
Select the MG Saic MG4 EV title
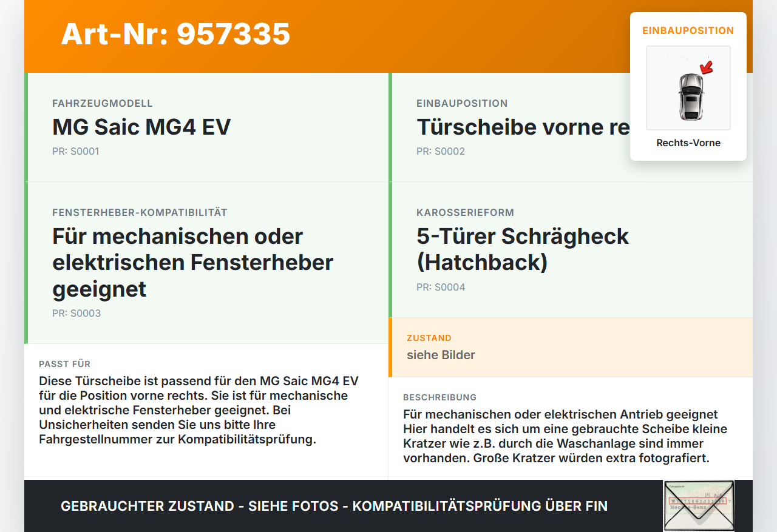click(x=141, y=127)
